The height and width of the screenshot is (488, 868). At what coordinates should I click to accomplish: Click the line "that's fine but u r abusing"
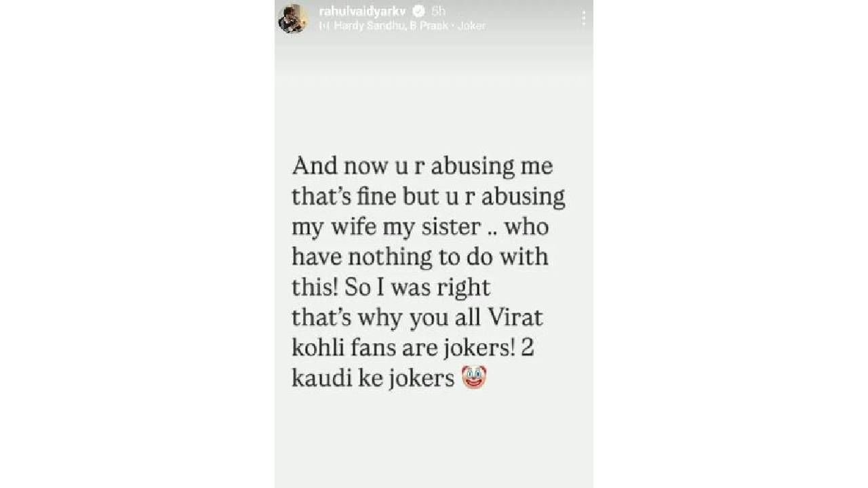pyautogui.click(x=429, y=197)
